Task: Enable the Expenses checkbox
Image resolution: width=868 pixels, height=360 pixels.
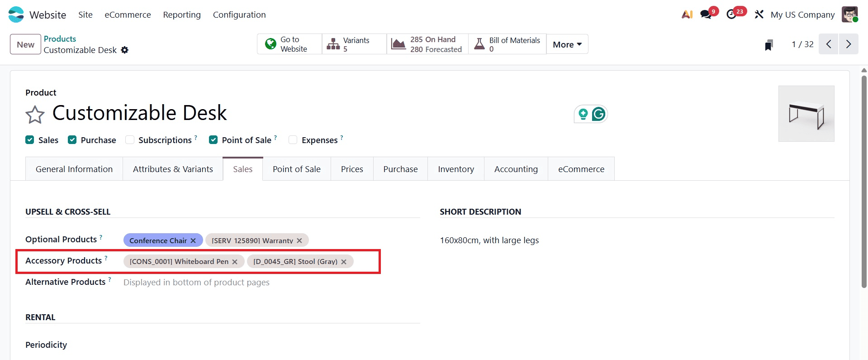Action: point(293,140)
